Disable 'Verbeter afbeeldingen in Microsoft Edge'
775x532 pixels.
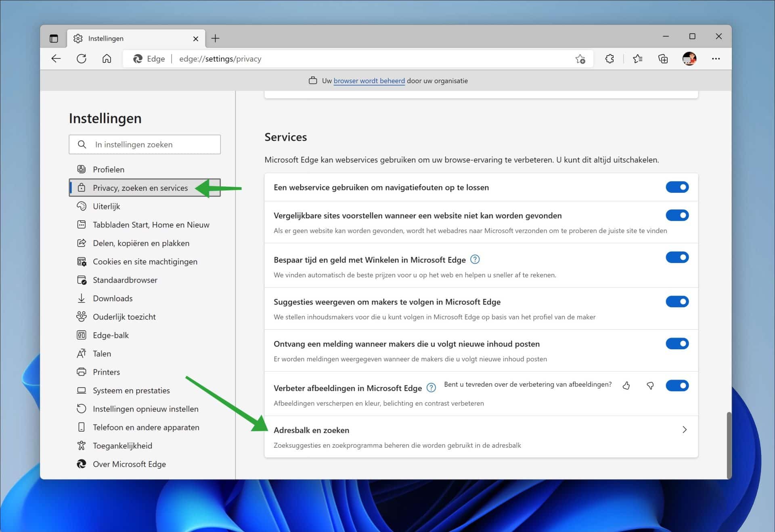coord(677,385)
